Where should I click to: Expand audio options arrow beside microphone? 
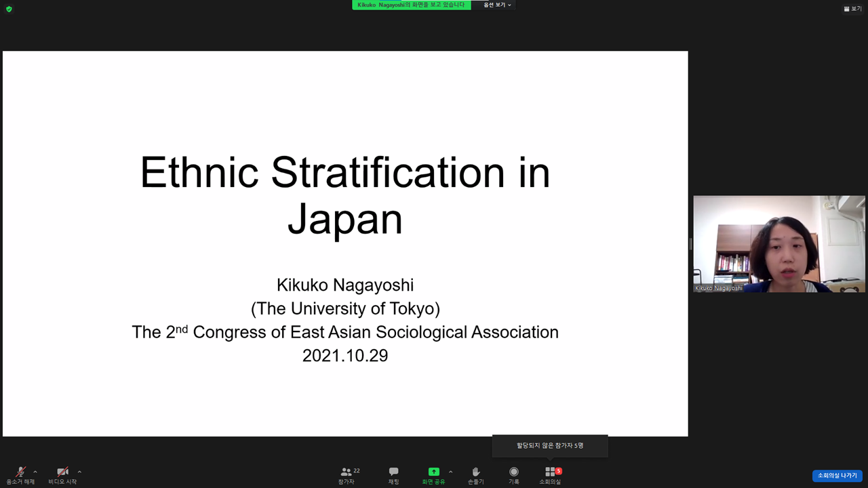[35, 472]
